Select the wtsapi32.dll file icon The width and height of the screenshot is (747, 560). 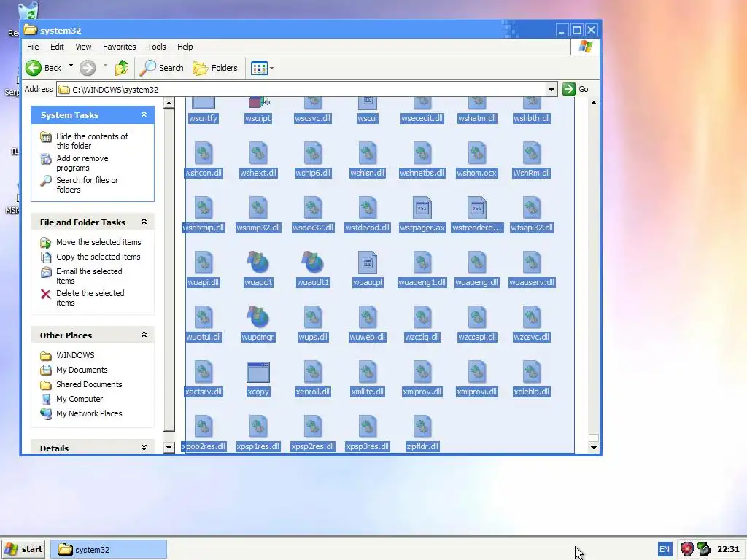coord(531,208)
